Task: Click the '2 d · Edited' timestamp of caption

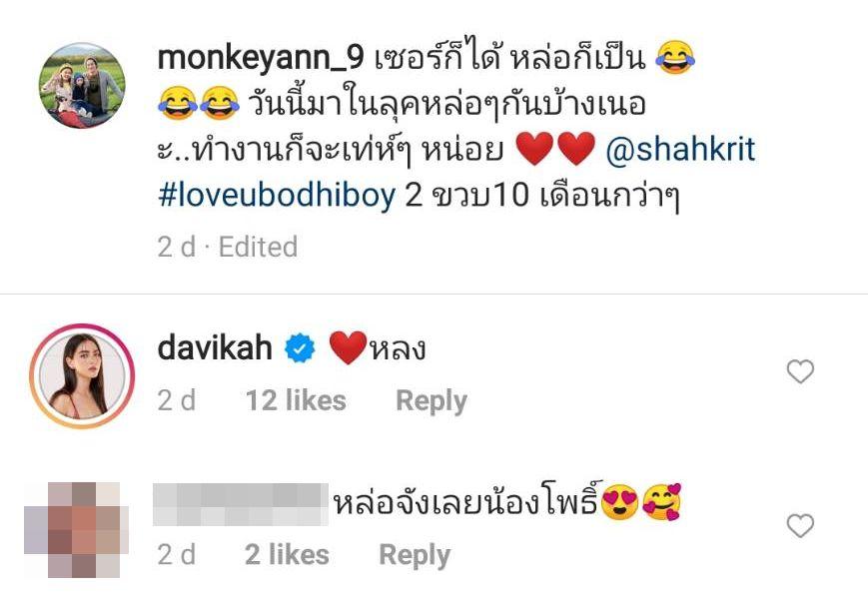Action: click(x=228, y=247)
